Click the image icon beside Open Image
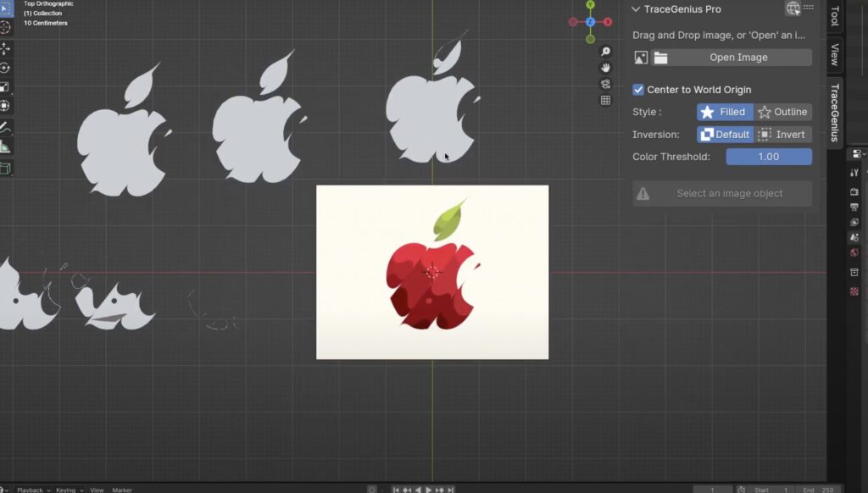The width and height of the screenshot is (868, 493). [x=641, y=58]
